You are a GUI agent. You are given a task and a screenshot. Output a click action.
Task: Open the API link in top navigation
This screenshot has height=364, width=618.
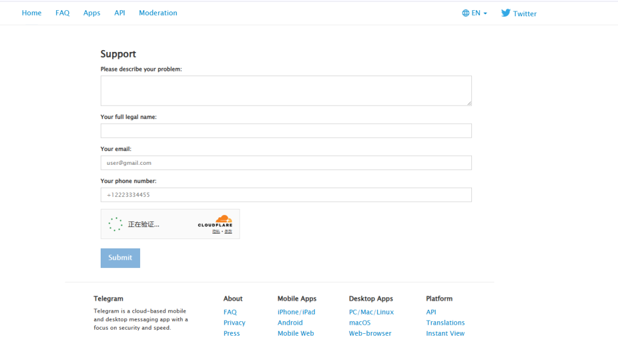click(119, 13)
